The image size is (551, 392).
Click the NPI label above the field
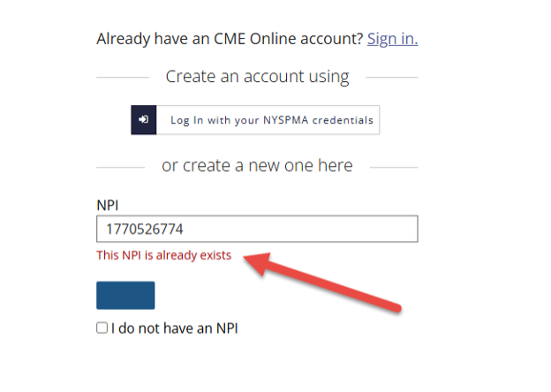tap(108, 205)
